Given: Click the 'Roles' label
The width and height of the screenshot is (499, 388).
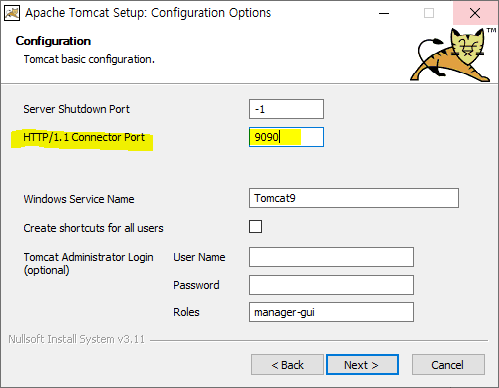Looking at the screenshot, I should pyautogui.click(x=186, y=312).
